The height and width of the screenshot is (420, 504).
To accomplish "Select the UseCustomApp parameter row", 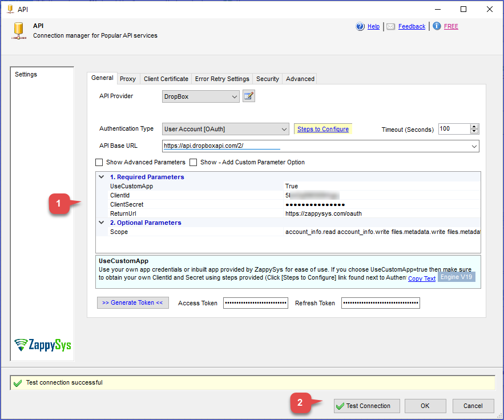I will point(288,186).
